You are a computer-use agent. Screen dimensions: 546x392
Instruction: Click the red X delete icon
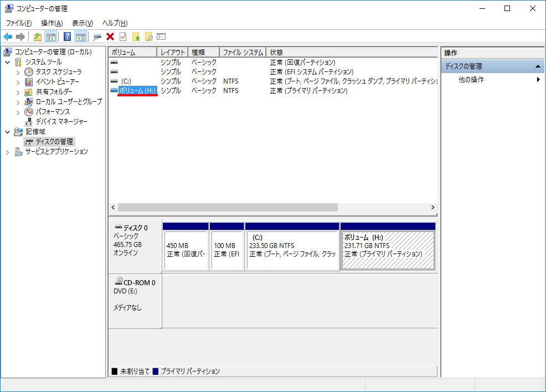(110, 37)
